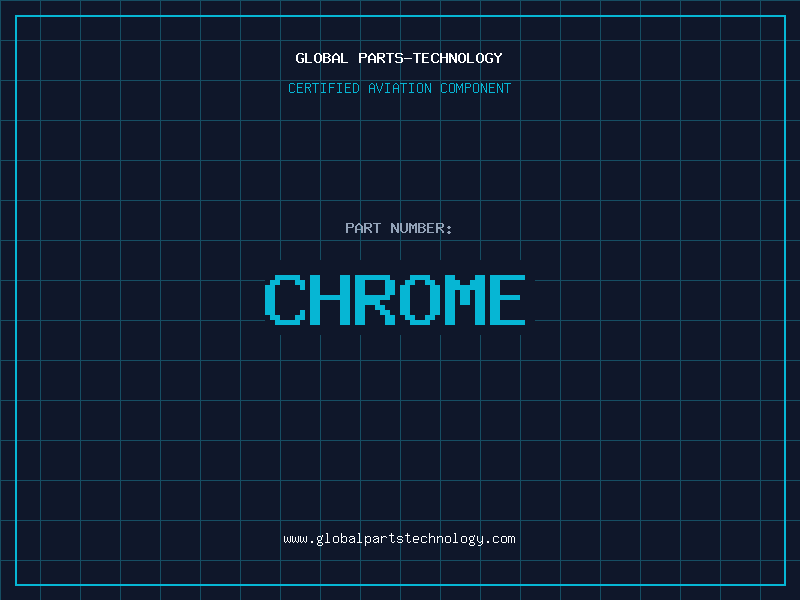The width and height of the screenshot is (800, 600).
Task: Click the CERTIFIED AVIATION COMPONENT subtitle
Action: pyautogui.click(x=399, y=88)
